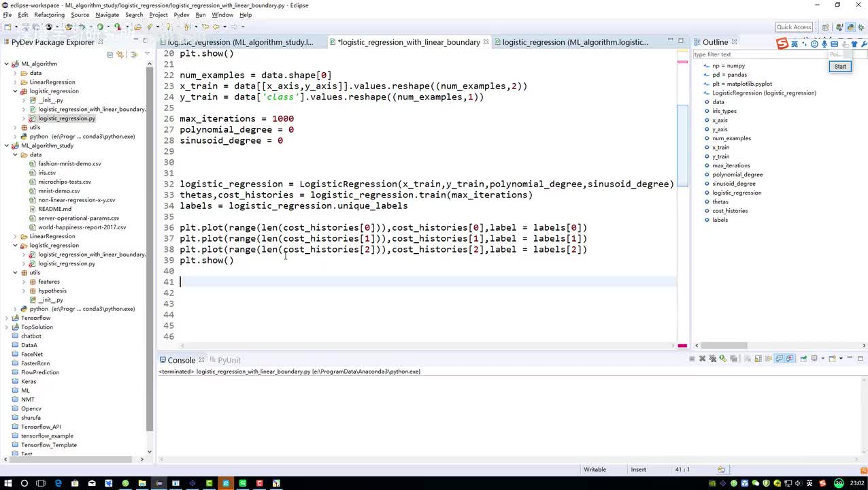868x490 pixels.
Task: Open the Refactoring menu
Action: pos(49,14)
